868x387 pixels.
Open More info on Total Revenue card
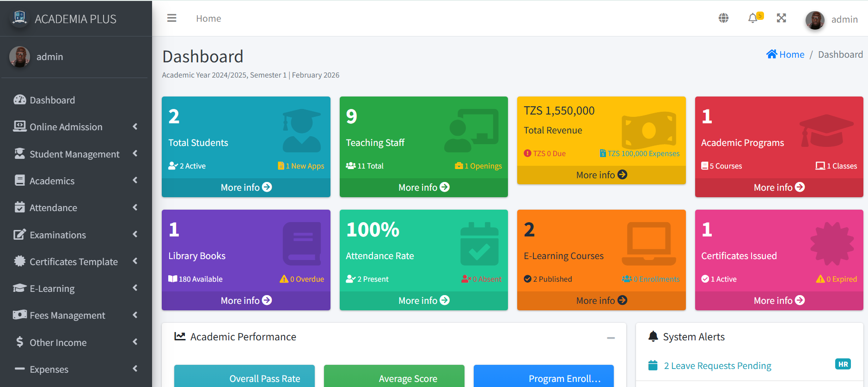pyautogui.click(x=601, y=175)
